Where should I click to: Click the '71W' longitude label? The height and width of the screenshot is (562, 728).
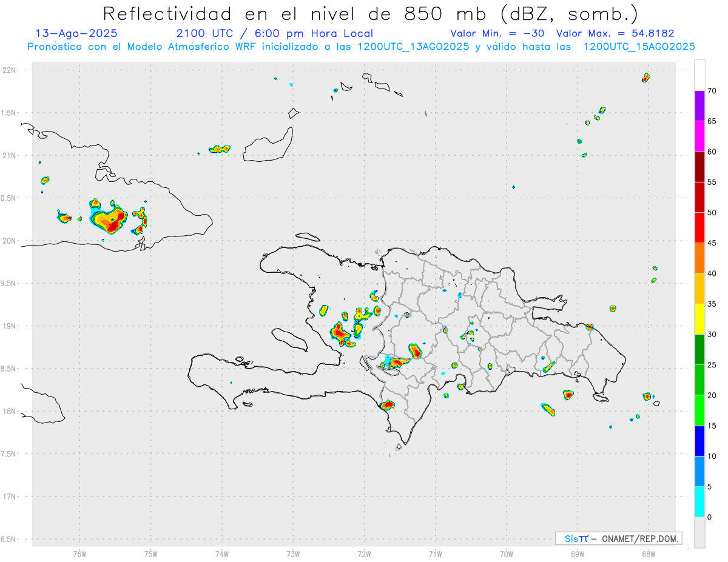point(435,554)
